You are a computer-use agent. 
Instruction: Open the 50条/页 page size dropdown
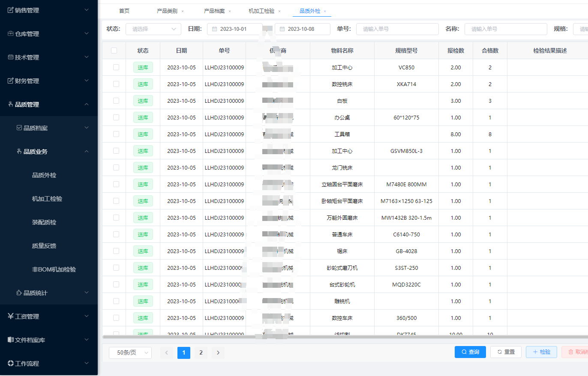(130, 352)
